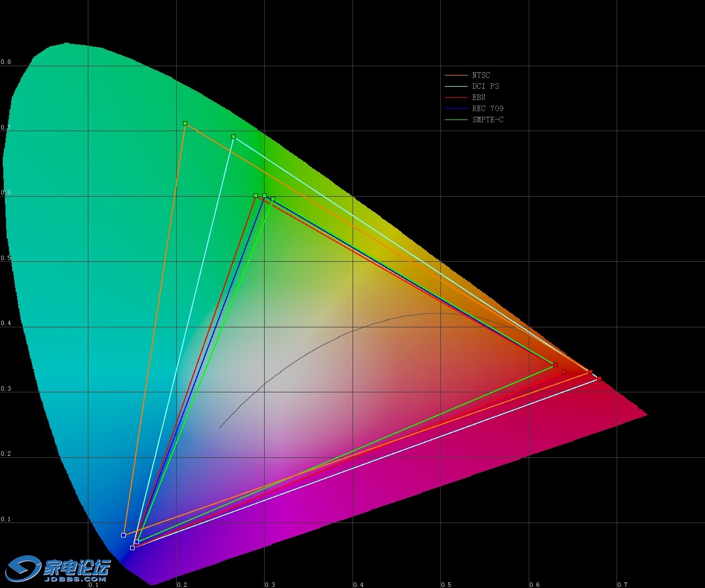
Task: Select the NTSC blue primary marker
Action: (x=123, y=535)
